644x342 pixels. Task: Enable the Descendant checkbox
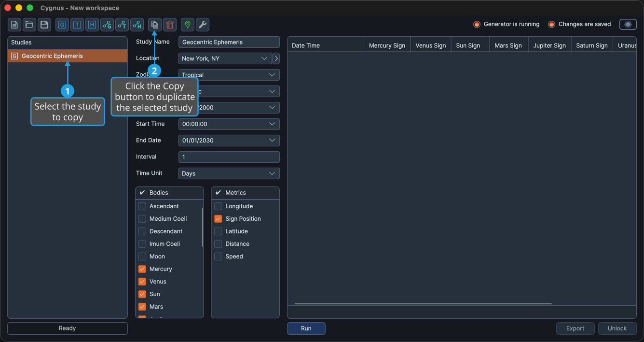pyautogui.click(x=142, y=231)
